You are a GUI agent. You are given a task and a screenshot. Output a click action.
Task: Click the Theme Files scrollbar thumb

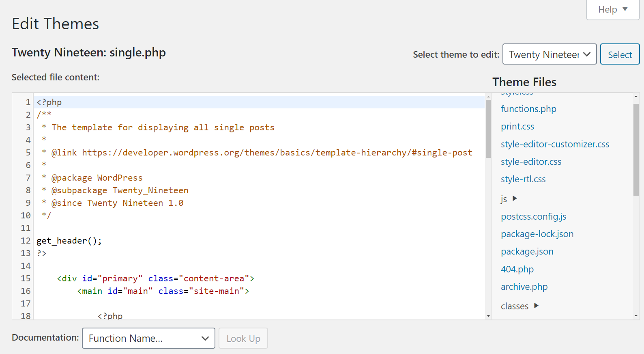(x=636, y=150)
